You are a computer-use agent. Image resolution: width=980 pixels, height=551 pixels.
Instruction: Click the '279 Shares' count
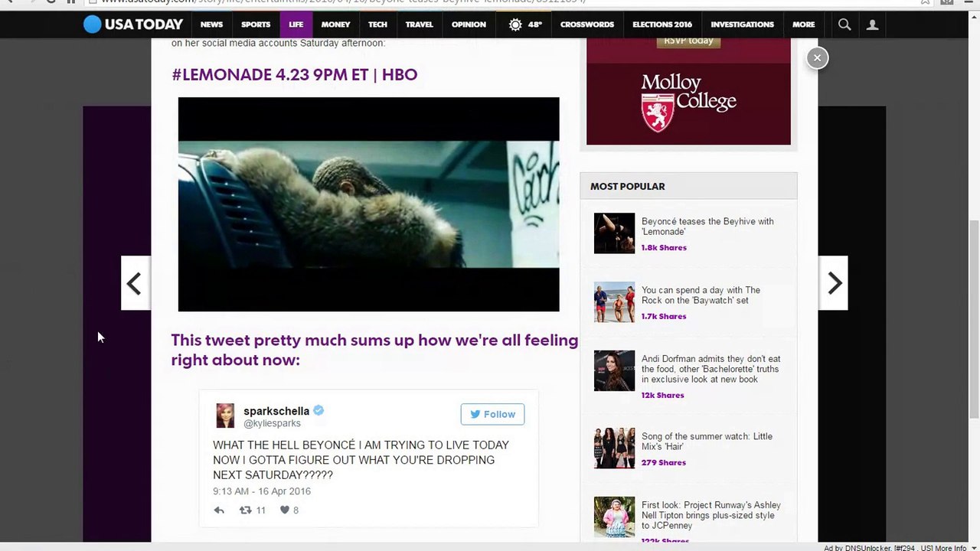coord(664,463)
